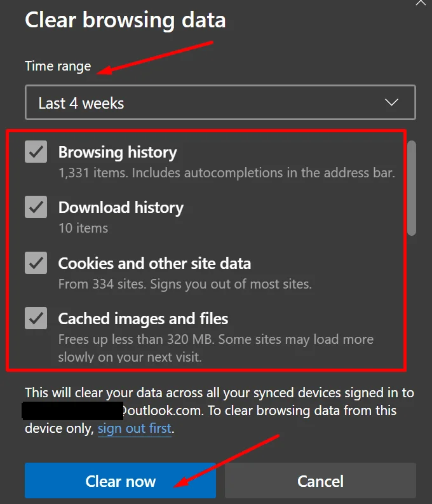Select the Cached images and files label
The height and width of the screenshot is (504, 432).
143,319
